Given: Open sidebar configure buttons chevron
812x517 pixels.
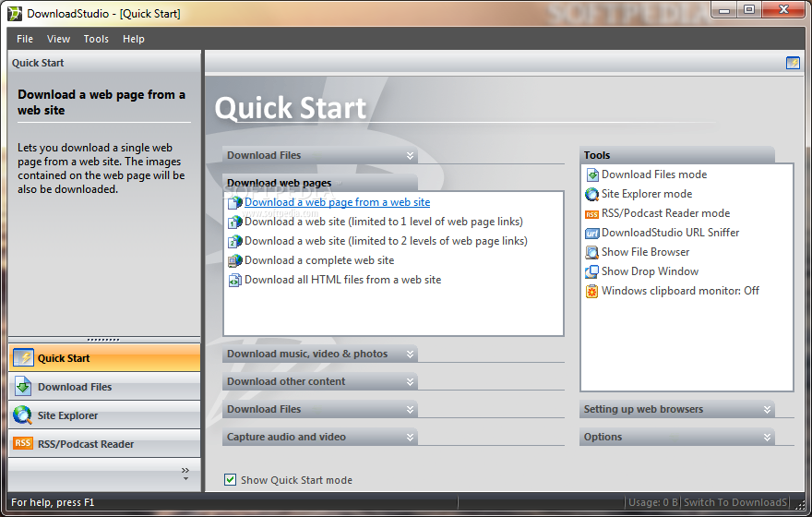Looking at the screenshot, I should (185, 473).
